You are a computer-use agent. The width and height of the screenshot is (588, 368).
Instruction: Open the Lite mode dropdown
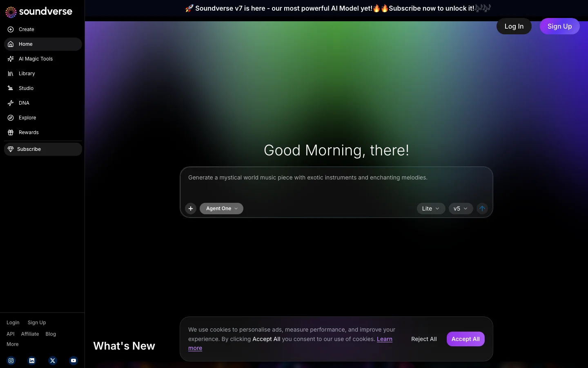click(431, 209)
